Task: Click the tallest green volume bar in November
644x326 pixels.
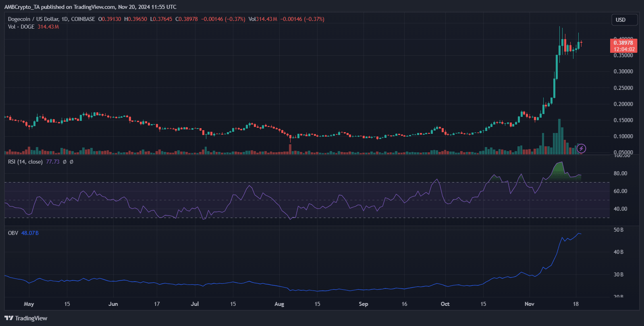Action: [x=559, y=137]
